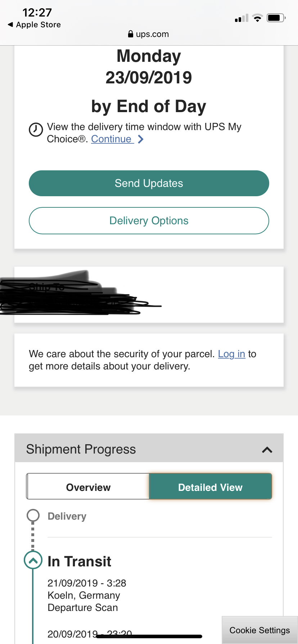The width and height of the screenshot is (298, 644).
Task: Open the Log in link
Action: pos(232,354)
